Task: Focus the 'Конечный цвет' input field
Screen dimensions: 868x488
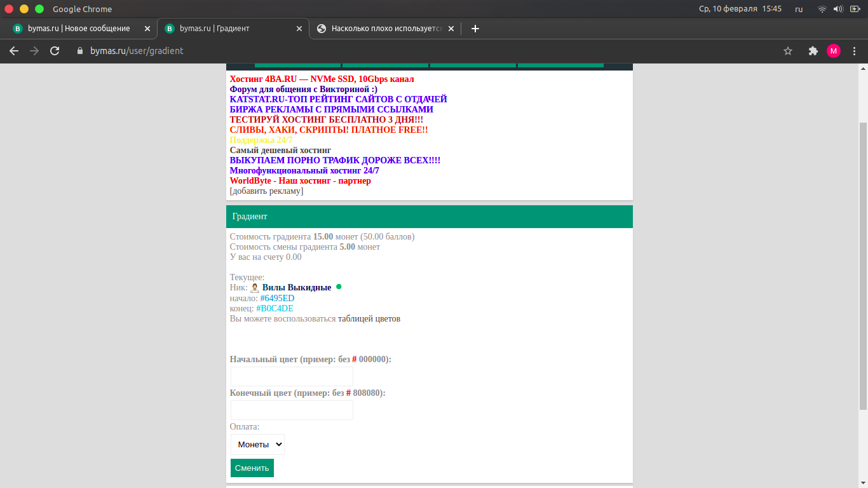Action: [292, 410]
